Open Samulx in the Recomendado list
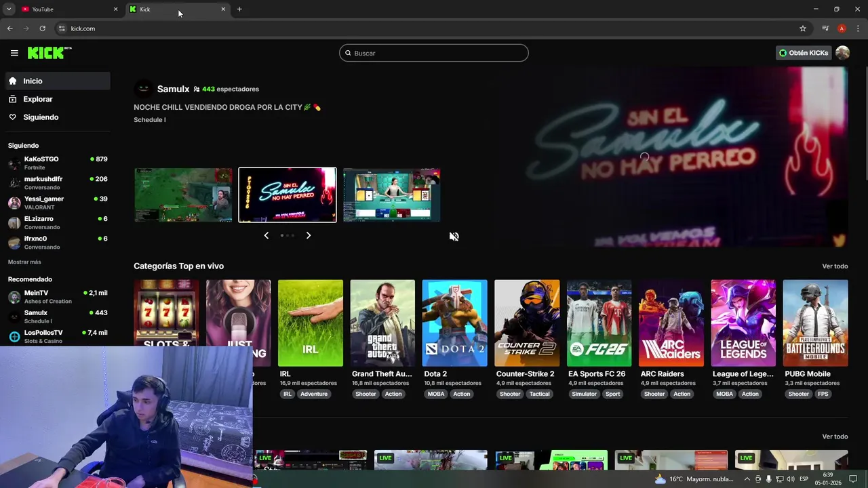The height and width of the screenshot is (488, 868). (58, 317)
